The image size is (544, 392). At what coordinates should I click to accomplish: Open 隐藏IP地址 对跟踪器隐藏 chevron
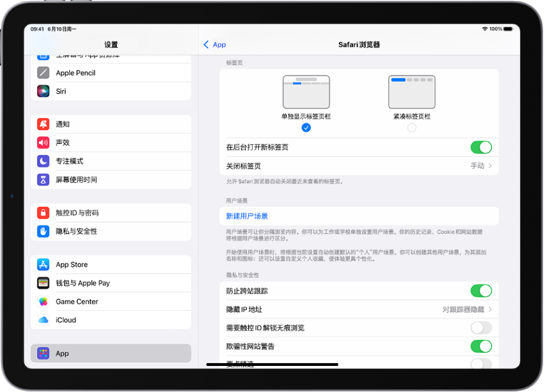tap(490, 309)
